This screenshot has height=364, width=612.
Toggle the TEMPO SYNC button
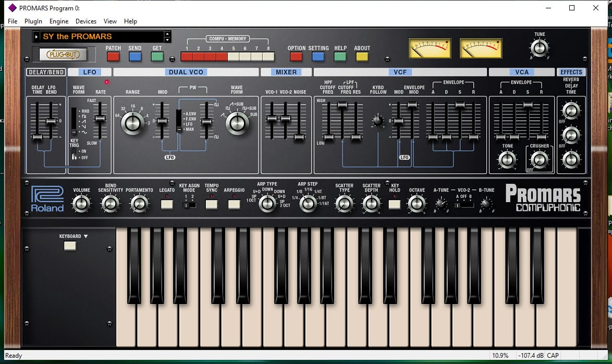212,204
